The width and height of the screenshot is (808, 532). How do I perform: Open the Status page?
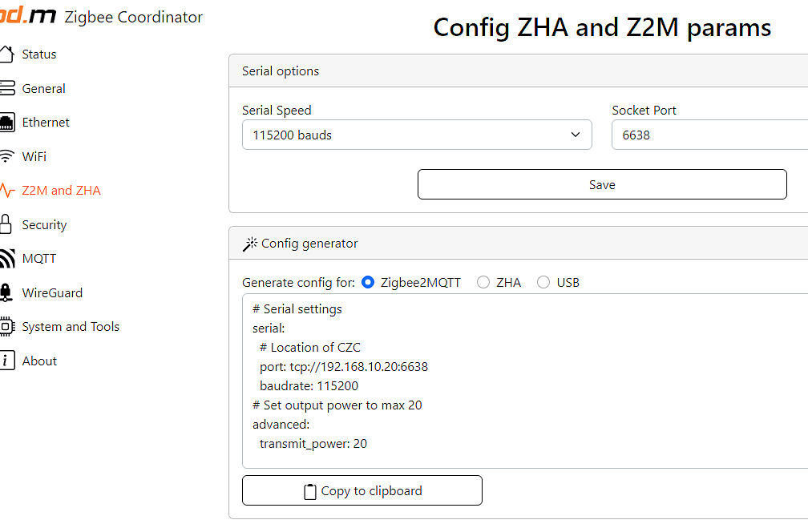click(x=39, y=54)
